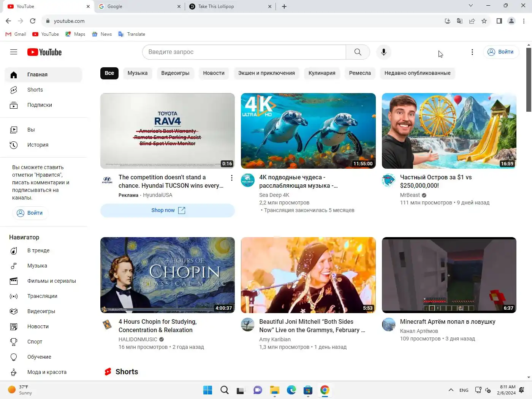Open Канал Артёмов channel avatar
Screen dimensions: 532x399
click(x=389, y=325)
